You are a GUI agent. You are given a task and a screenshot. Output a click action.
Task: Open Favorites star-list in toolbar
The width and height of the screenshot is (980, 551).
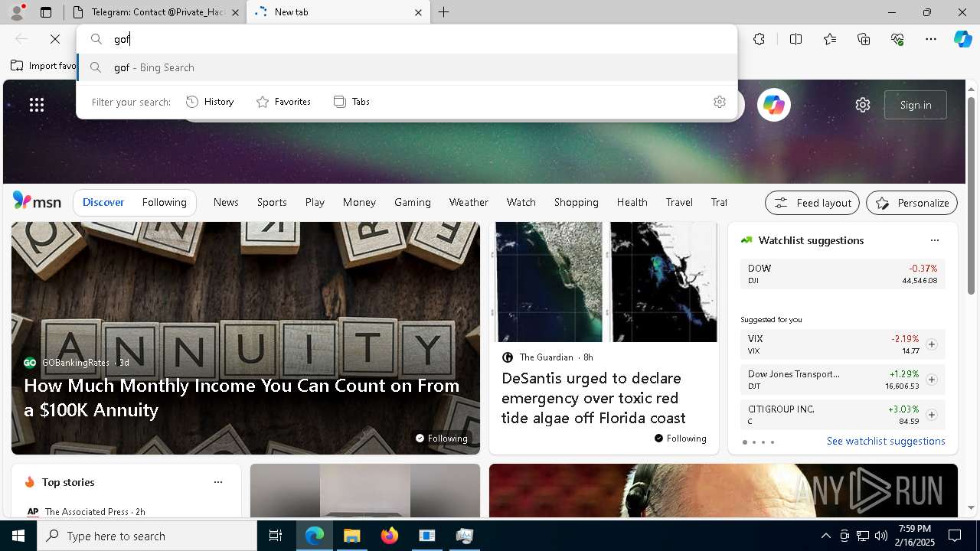(x=830, y=39)
